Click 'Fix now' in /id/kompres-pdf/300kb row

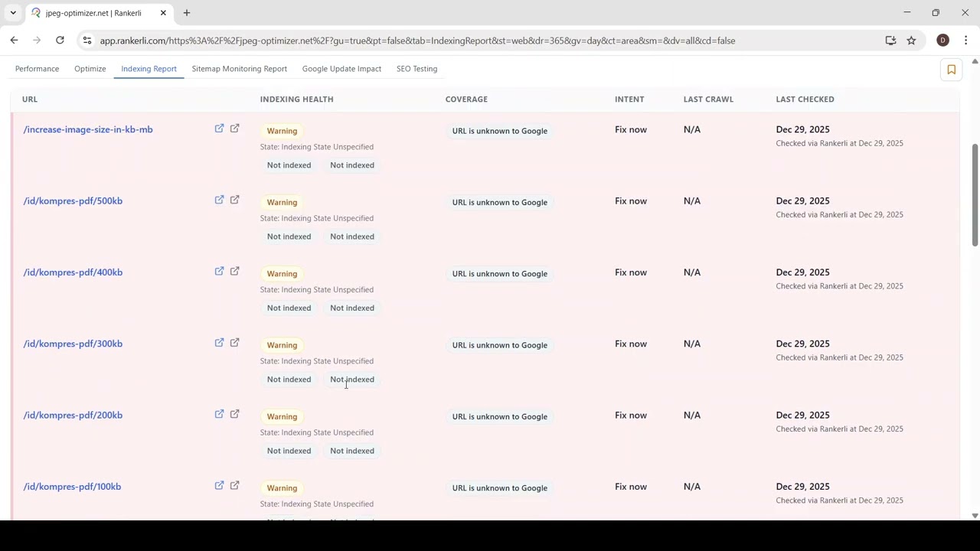[x=631, y=344]
